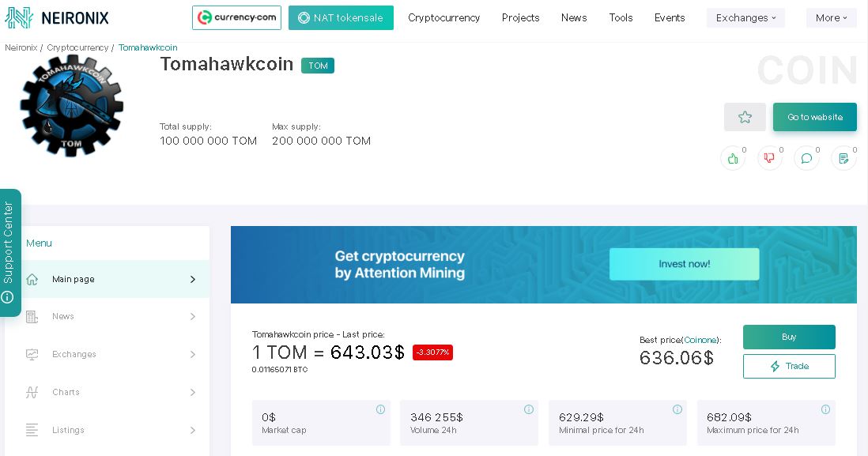
Task: Click the Market cap info icon
Action: (x=380, y=409)
